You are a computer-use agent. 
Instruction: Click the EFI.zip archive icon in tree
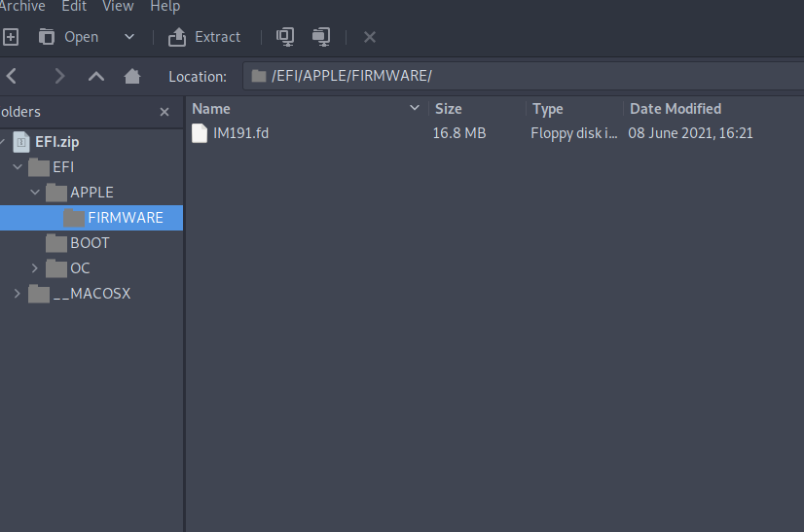coord(21,142)
